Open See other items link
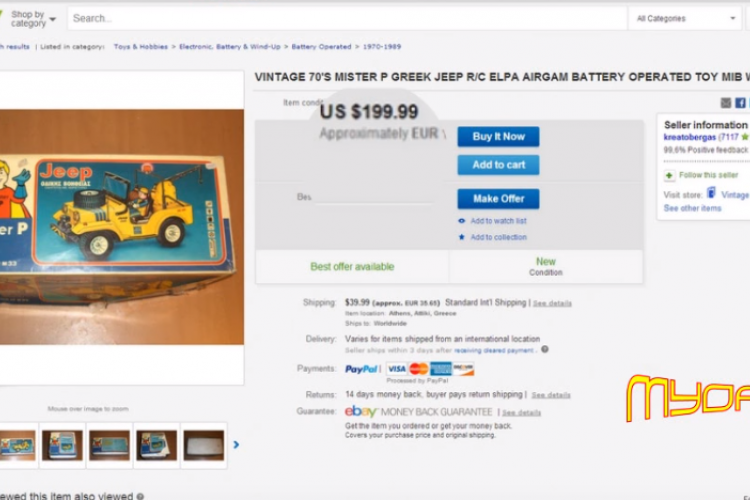This screenshot has height=500, width=750. pos(692,209)
